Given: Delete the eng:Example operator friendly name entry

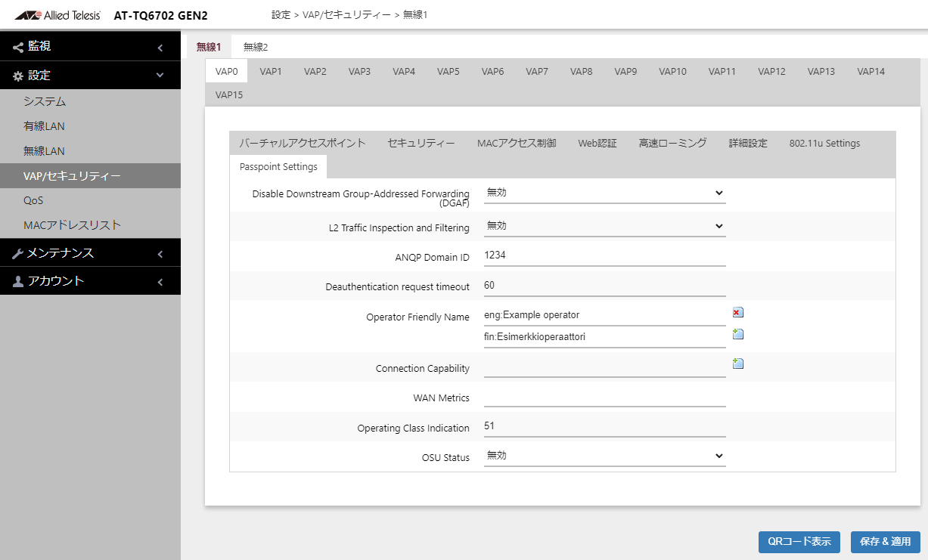Looking at the screenshot, I should (x=738, y=312).
